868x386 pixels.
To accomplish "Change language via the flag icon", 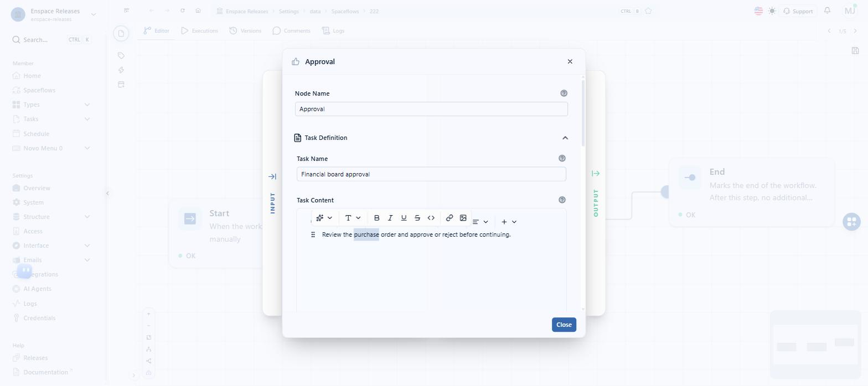I will pyautogui.click(x=758, y=11).
